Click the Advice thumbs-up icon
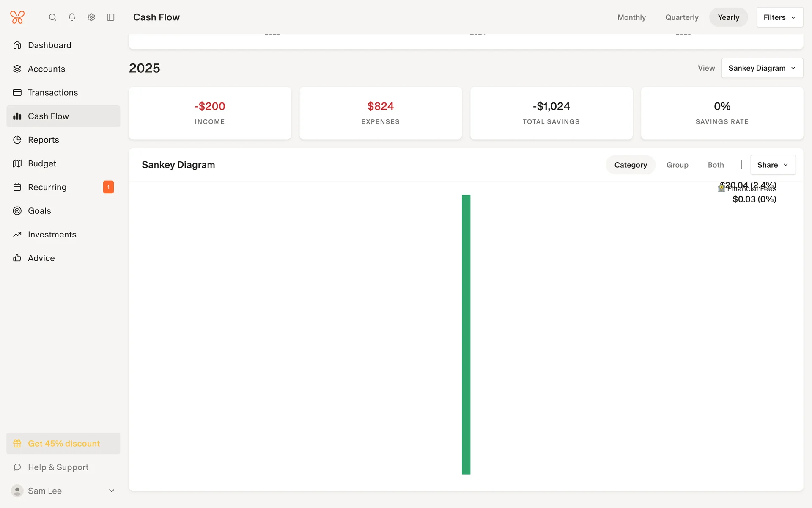 pos(17,258)
